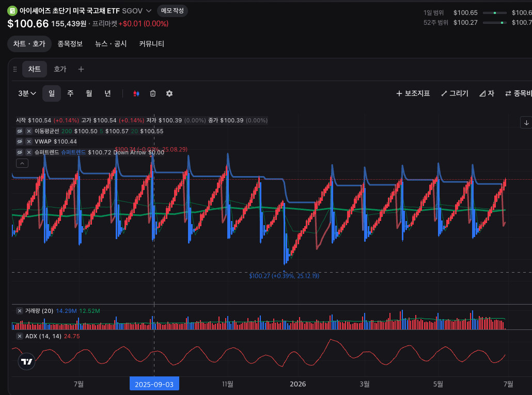Open the 커뮤니티 tab
532x395 pixels.
[x=152, y=44]
